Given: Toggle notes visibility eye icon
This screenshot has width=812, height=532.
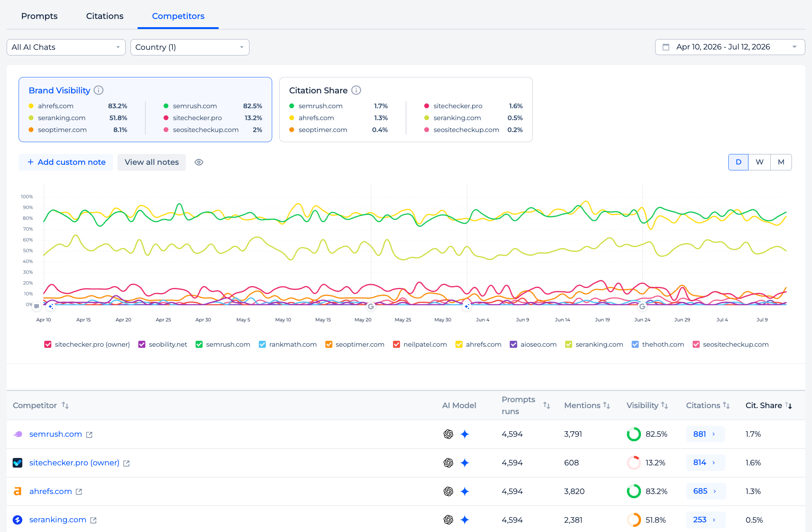Looking at the screenshot, I should pos(199,162).
